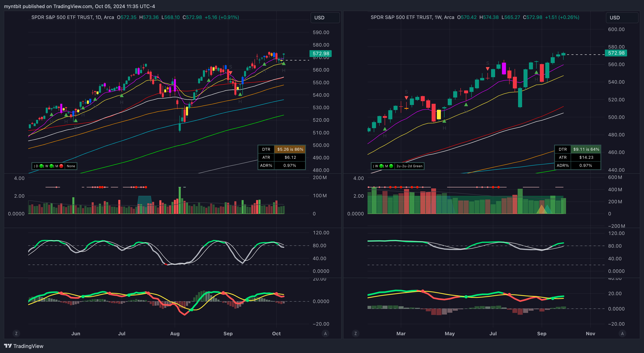Click the 590.00 price level on daily chart axis
Screen dimensions: 644x353
(321, 32)
